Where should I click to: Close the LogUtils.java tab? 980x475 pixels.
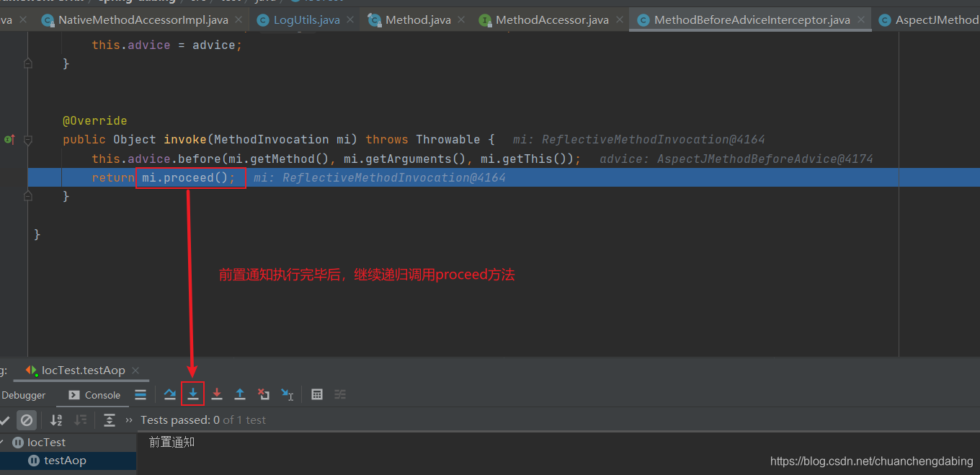[349, 20]
